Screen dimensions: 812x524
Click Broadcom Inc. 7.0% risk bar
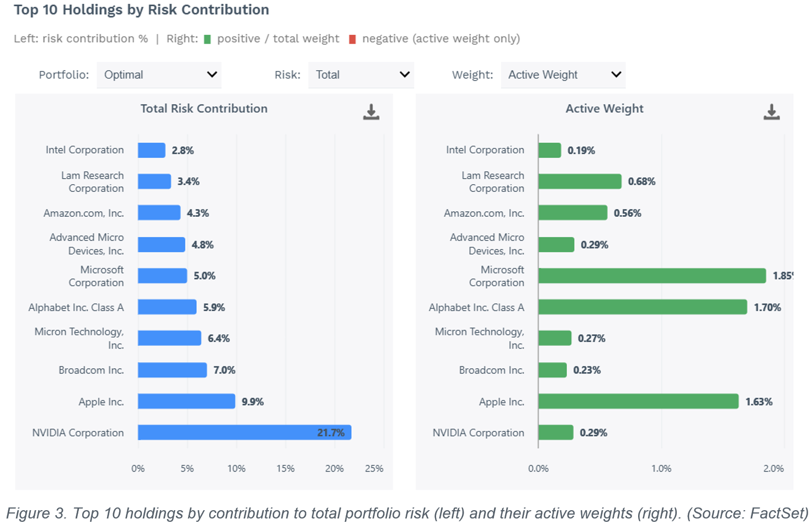click(x=172, y=370)
